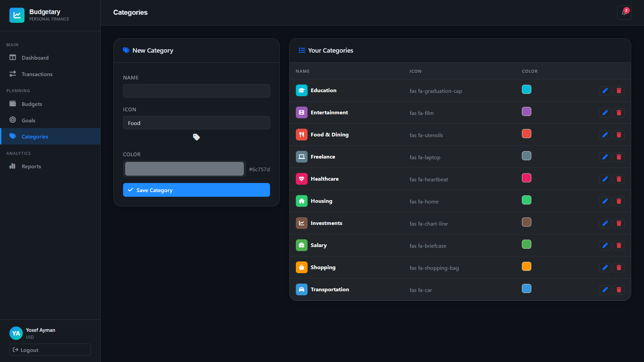This screenshot has width=644, height=362.
Task: Edit the Housing category
Action: (605, 201)
